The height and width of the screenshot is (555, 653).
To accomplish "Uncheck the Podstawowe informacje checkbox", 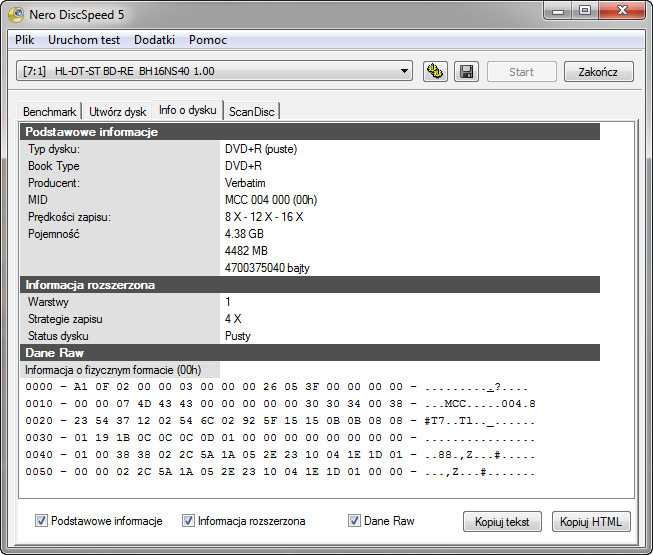I will 41,520.
